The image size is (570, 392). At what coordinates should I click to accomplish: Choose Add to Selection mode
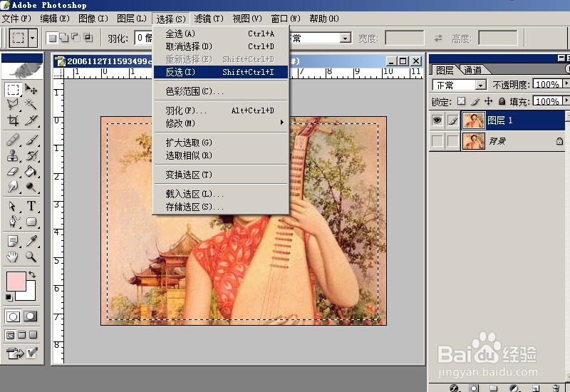pos(64,38)
